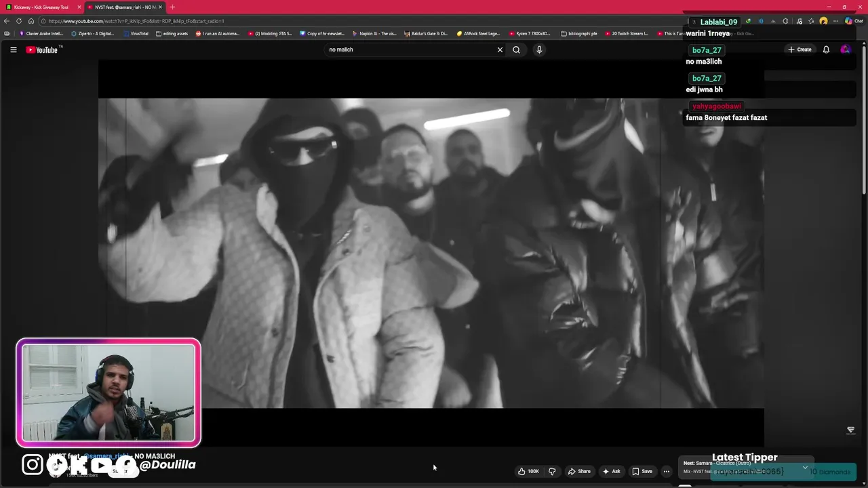Open Napkin AI bookmark
This screenshot has width=868, height=488.
coord(374,33)
